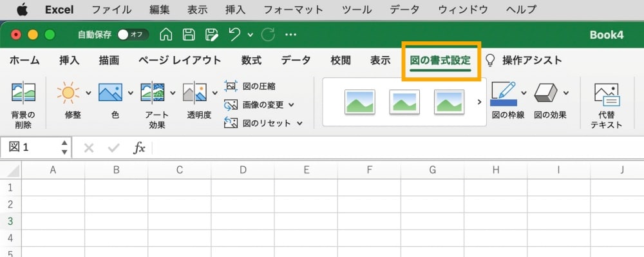The image size is (644, 257).
Task: Switch to the 校閲 tab
Action: tap(341, 61)
